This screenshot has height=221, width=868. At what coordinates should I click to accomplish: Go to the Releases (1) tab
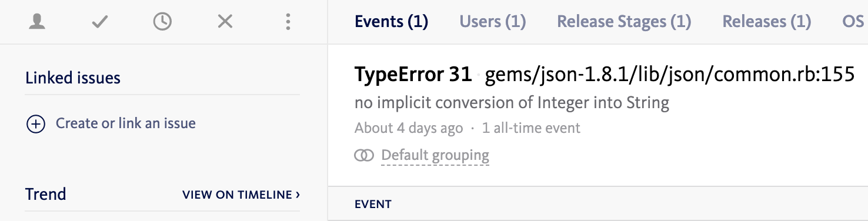pyautogui.click(x=767, y=22)
